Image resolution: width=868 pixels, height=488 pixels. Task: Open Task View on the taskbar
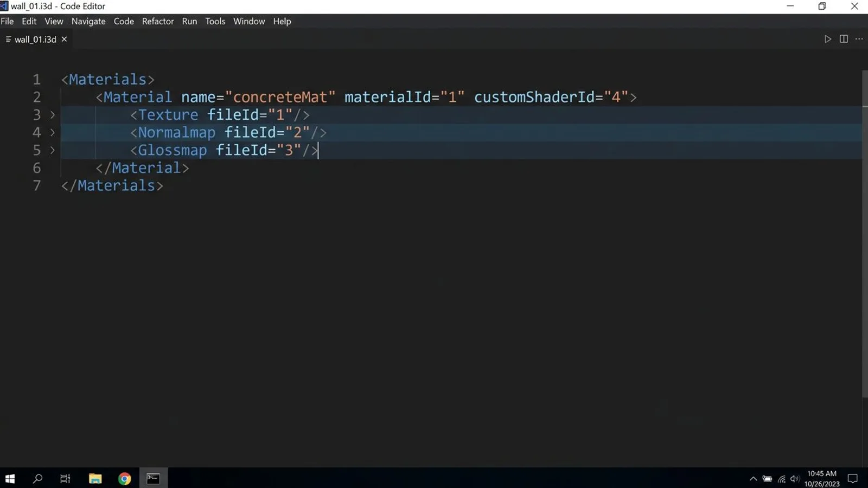click(x=65, y=478)
